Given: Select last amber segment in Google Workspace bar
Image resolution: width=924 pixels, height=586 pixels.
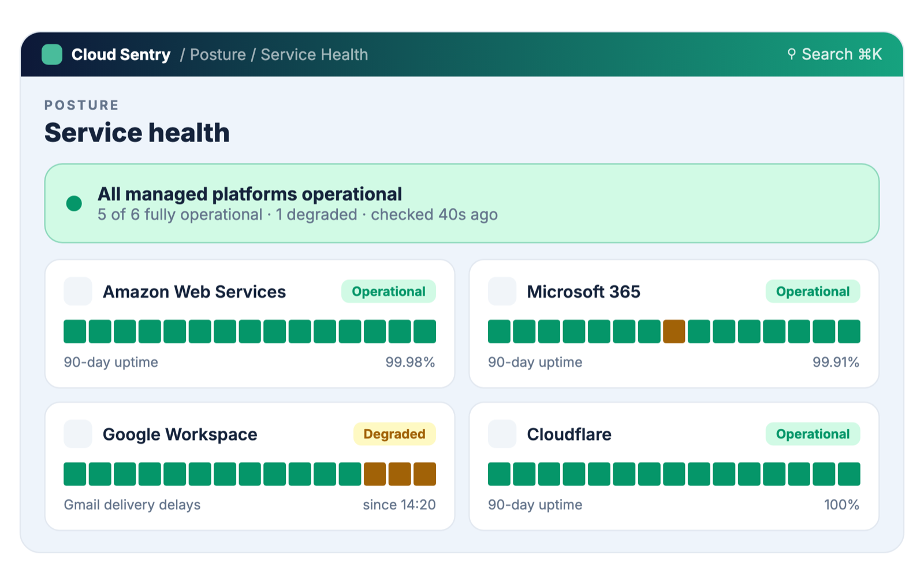Looking at the screenshot, I should pyautogui.click(x=424, y=474).
